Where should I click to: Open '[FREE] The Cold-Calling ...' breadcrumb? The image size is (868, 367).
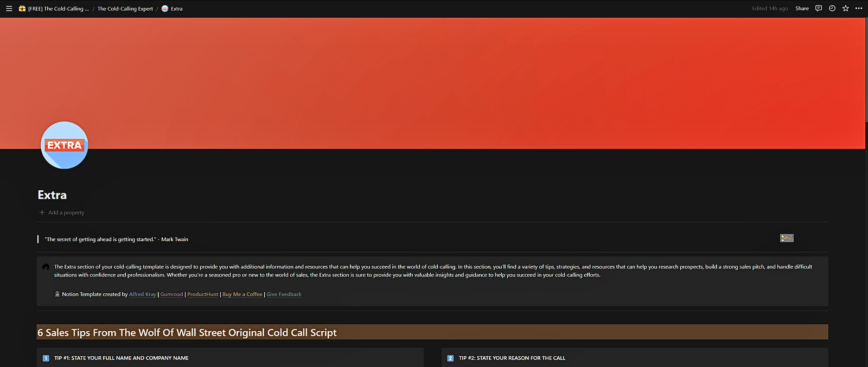pos(59,9)
